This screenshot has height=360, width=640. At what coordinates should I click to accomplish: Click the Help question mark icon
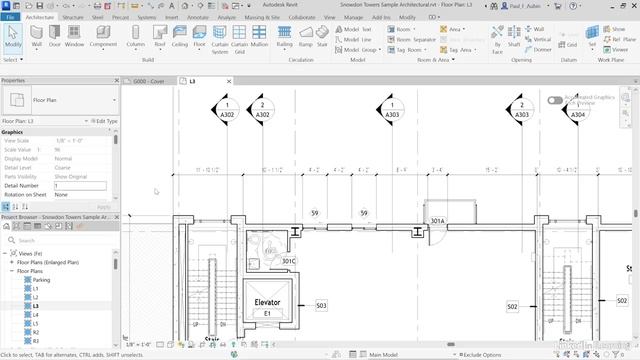click(x=573, y=6)
